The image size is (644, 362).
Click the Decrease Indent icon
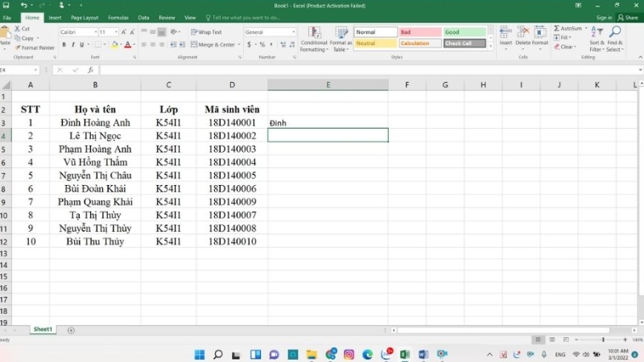pyautogui.click(x=173, y=44)
